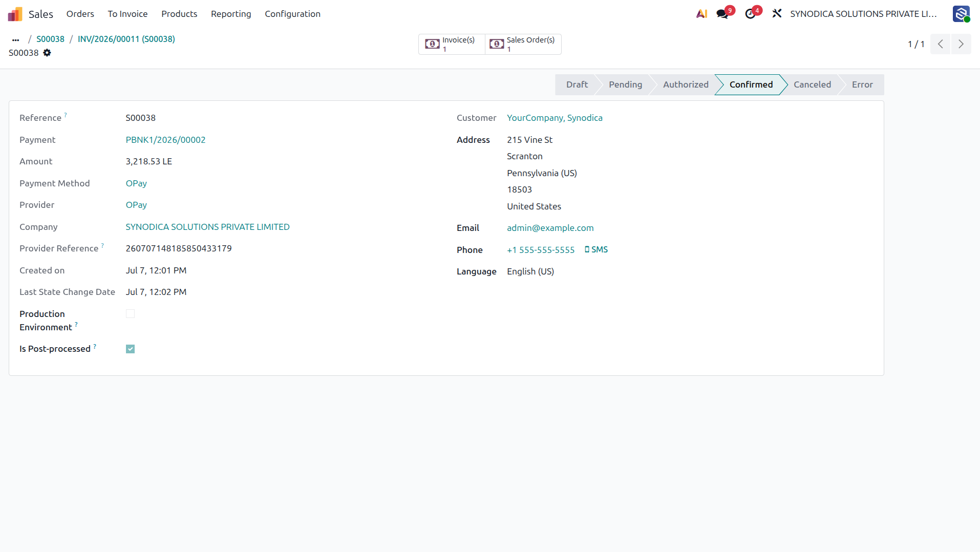Open the S00038 gear actions menu
Image resolution: width=980 pixels, height=552 pixels.
47,53
